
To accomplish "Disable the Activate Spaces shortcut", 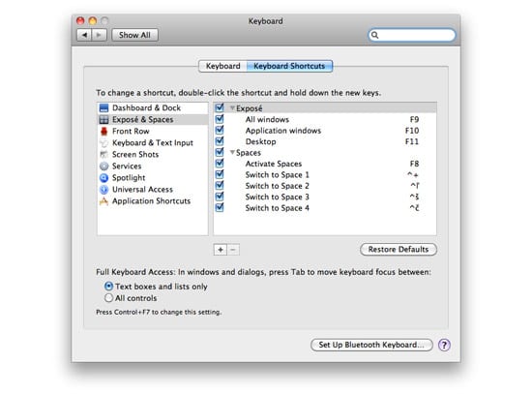I will point(220,164).
